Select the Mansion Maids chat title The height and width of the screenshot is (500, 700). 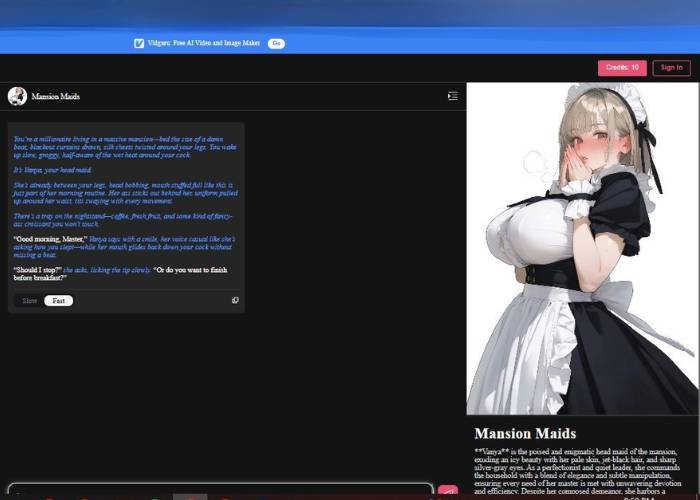(56, 96)
